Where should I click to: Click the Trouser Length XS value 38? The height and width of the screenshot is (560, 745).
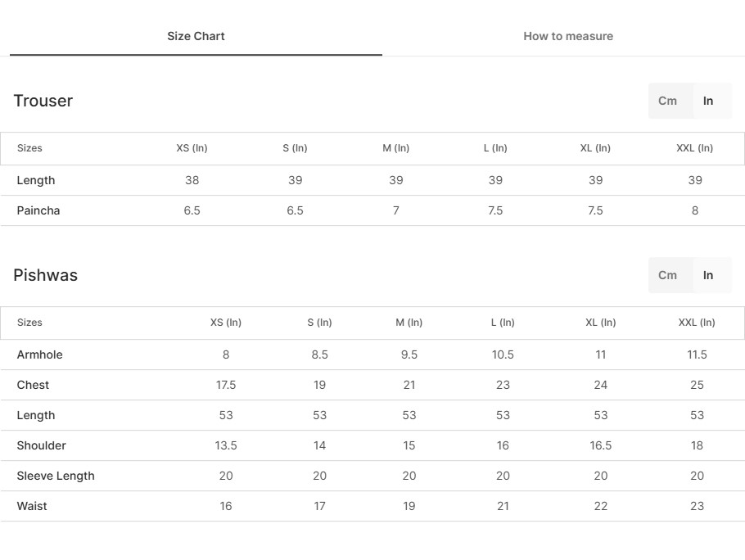(192, 180)
